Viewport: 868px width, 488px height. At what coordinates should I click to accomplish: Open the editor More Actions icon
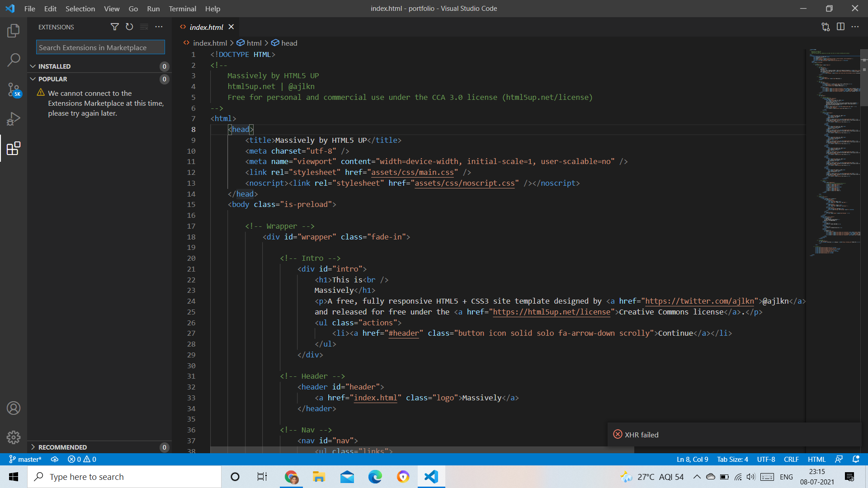[x=855, y=27]
